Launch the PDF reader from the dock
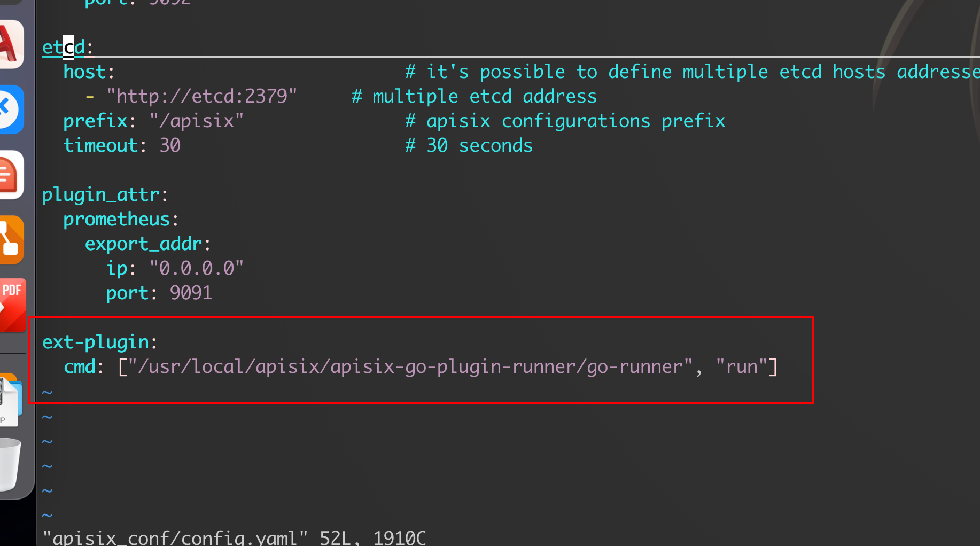 pyautogui.click(x=11, y=306)
